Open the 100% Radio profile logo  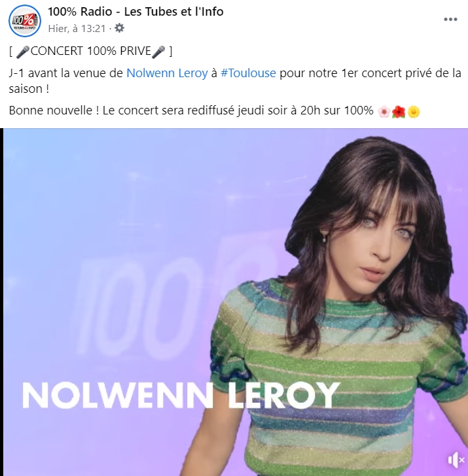point(25,21)
